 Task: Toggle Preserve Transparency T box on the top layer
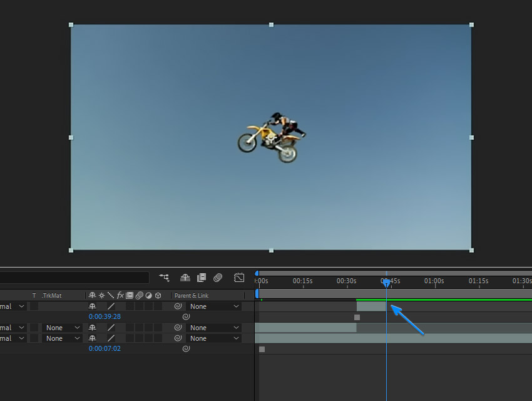pyautogui.click(x=34, y=306)
